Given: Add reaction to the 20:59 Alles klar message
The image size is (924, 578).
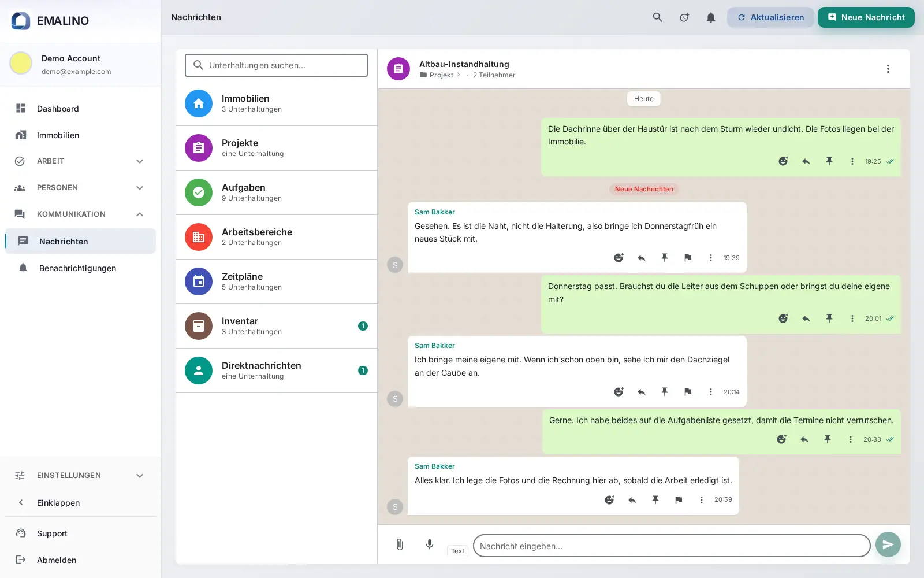Looking at the screenshot, I should [609, 500].
